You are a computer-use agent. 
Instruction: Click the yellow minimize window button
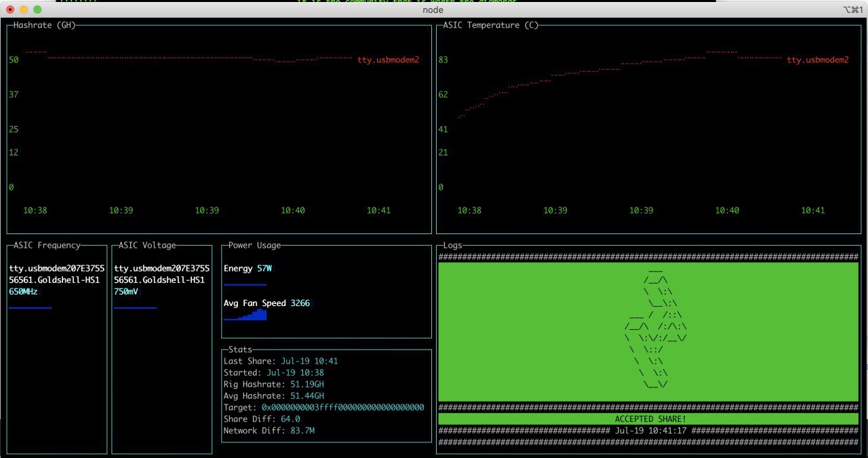pos(24,9)
